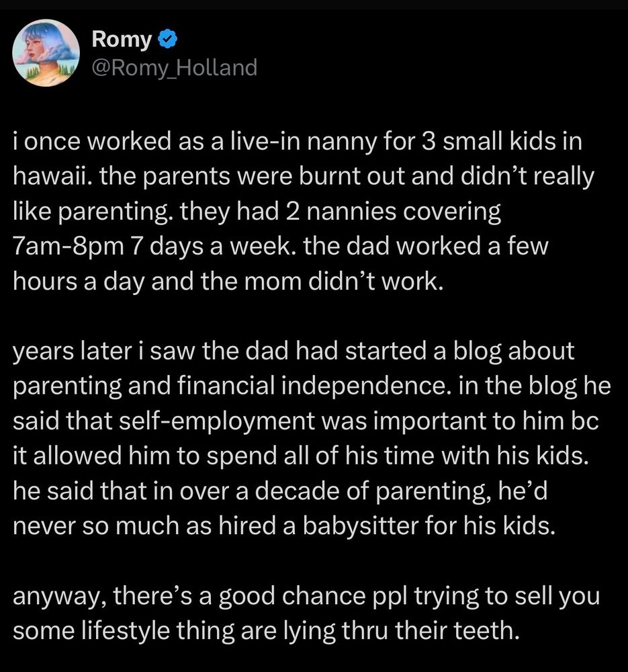Select the paragraph starting 'years later i saw'
The width and height of the screenshot is (628, 672).
pos(312,438)
